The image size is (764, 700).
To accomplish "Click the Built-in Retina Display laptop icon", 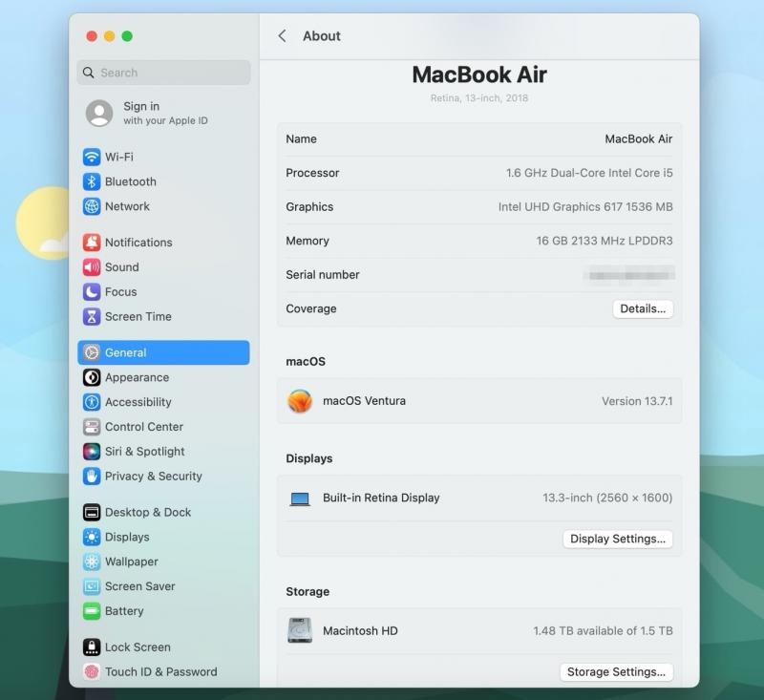I will (x=300, y=498).
